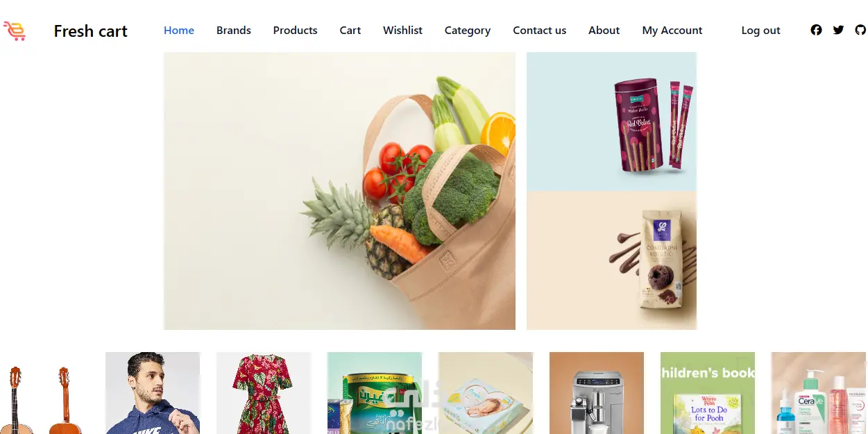868x434 pixels.
Task: Navigate to Products
Action: click(x=295, y=31)
